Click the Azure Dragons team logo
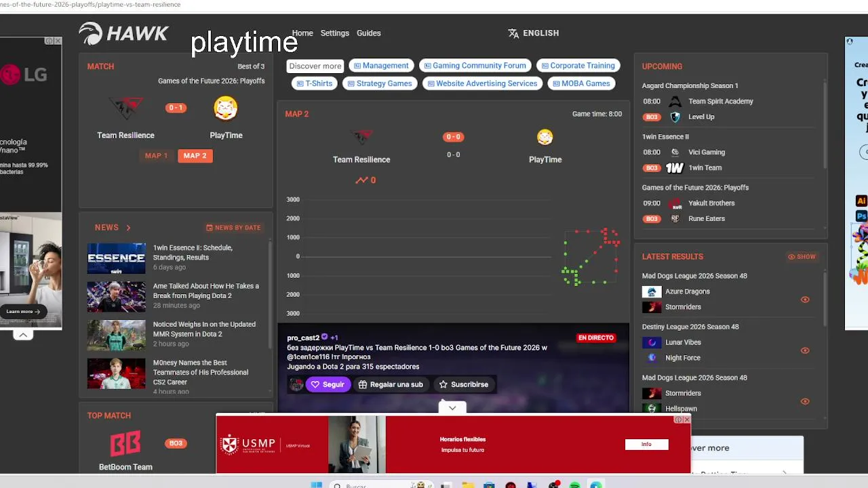This screenshot has height=488, width=868. click(652, 292)
